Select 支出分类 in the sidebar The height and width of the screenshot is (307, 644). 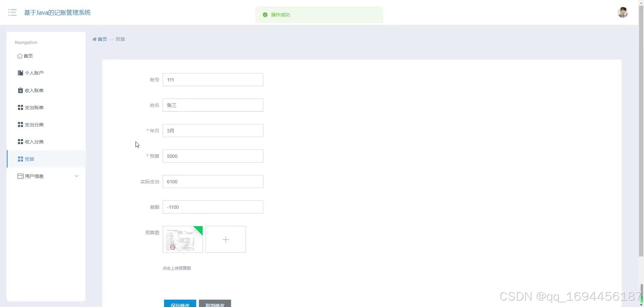[x=46, y=125]
